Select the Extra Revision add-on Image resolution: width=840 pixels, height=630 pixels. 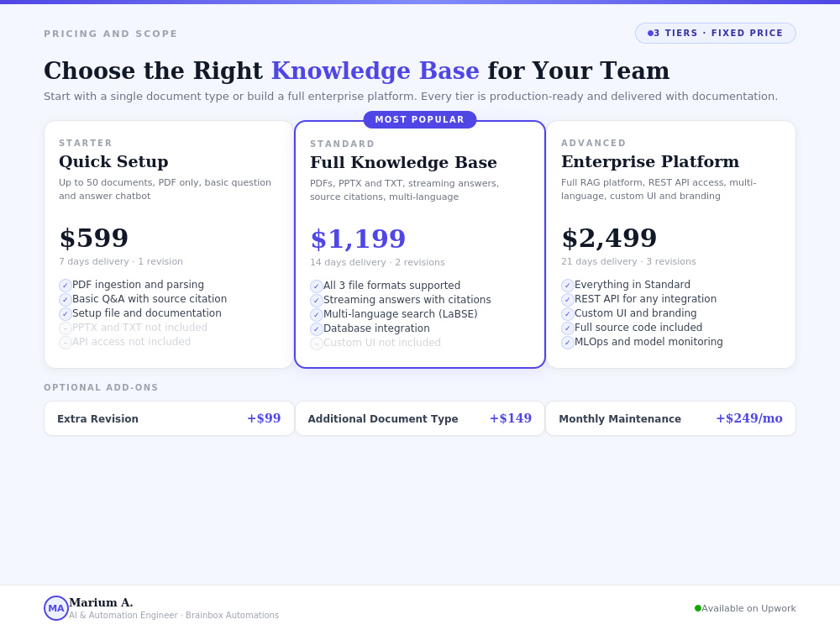[x=170, y=418]
